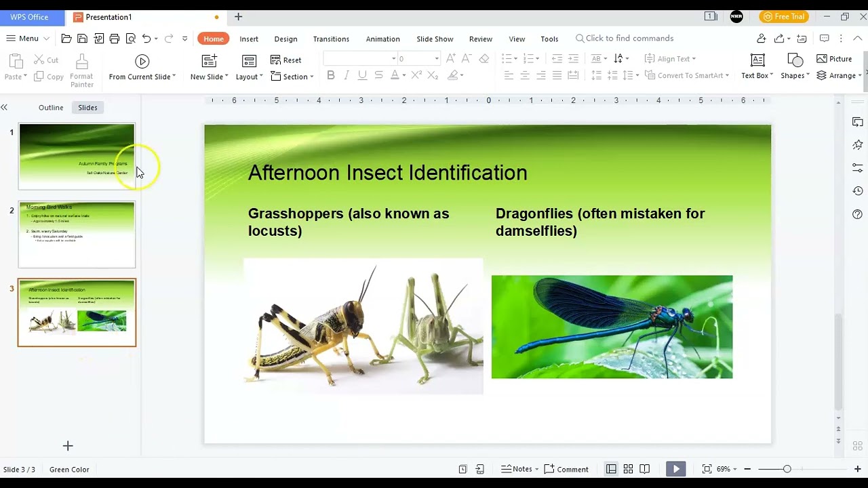Expand the Menu dropdown
The image size is (868, 488).
point(28,39)
